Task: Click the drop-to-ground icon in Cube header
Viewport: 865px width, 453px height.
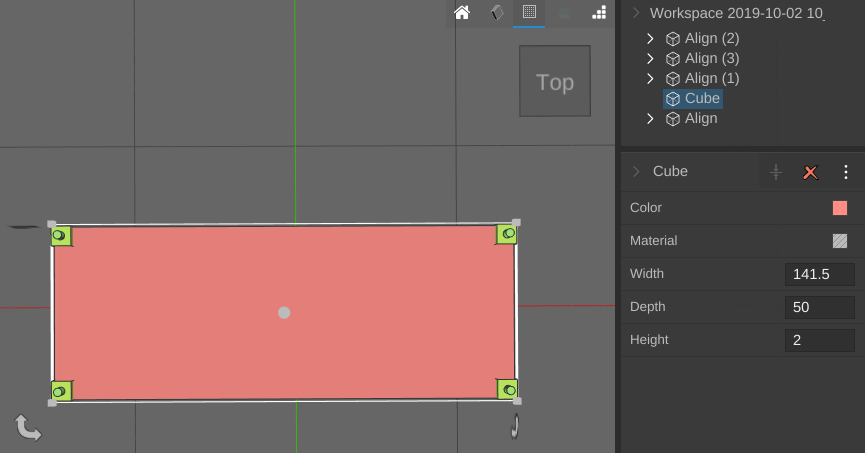Action: point(776,172)
